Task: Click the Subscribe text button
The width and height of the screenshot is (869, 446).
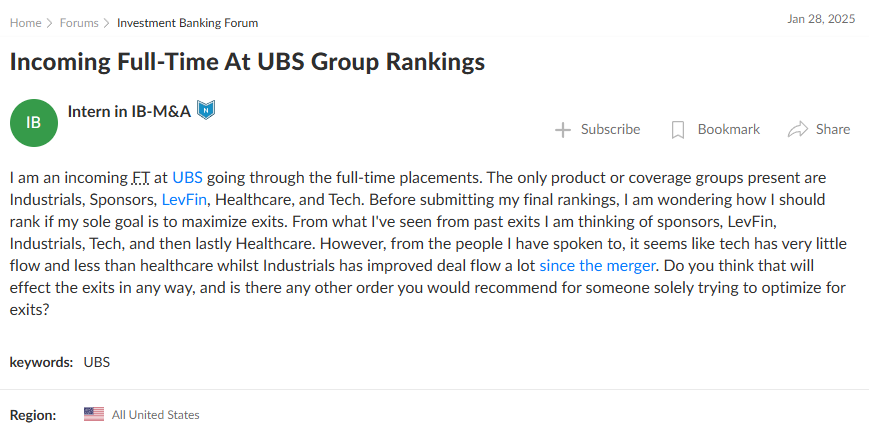Action: (x=610, y=129)
